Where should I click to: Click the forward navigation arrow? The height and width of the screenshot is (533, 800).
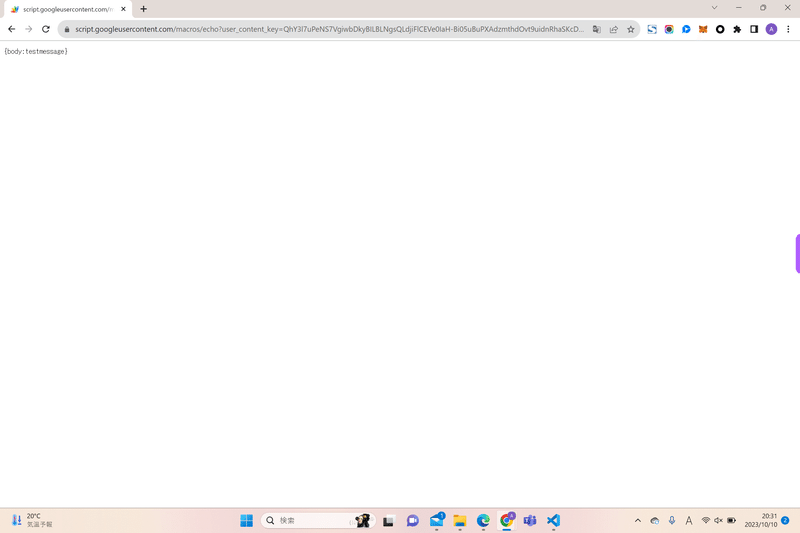coord(29,29)
